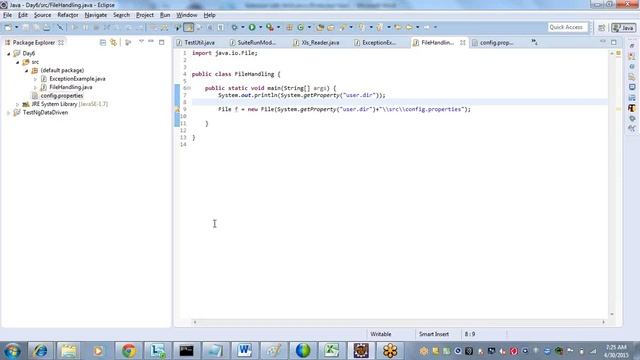Screen dimensions: 640x360
Task: Click the Print toolbar icon
Action: 47,27
